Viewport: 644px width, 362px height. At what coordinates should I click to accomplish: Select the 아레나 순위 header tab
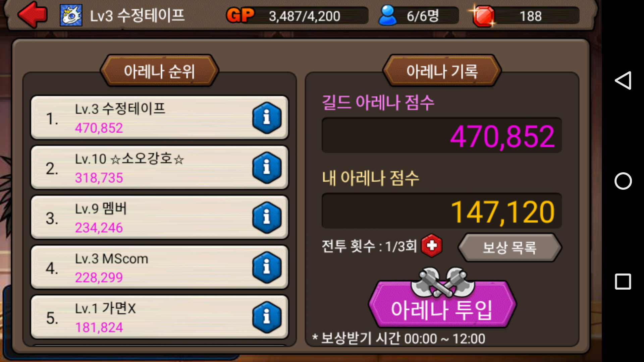pyautogui.click(x=159, y=71)
